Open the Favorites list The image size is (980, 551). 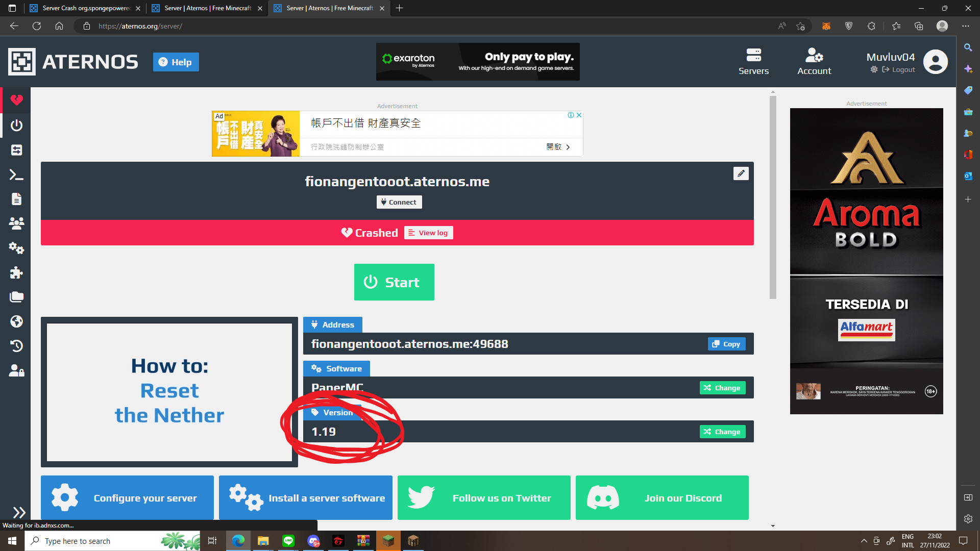[896, 26]
